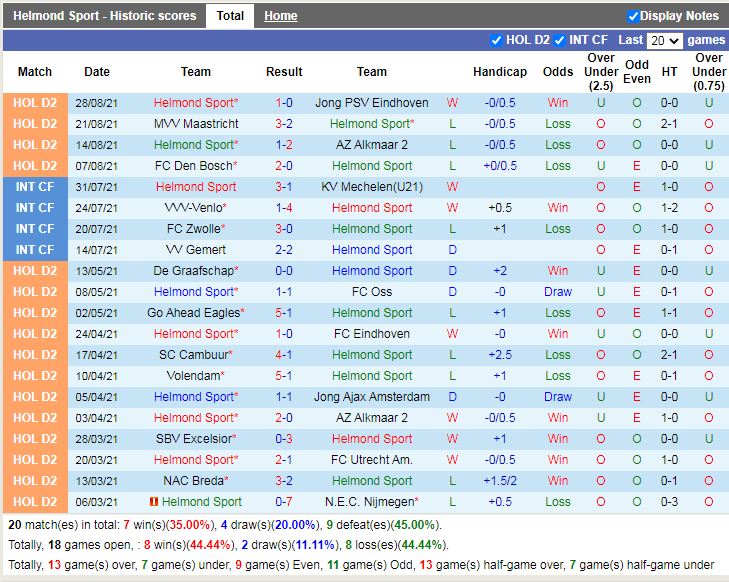Click the date 31/07/21

click(97, 187)
